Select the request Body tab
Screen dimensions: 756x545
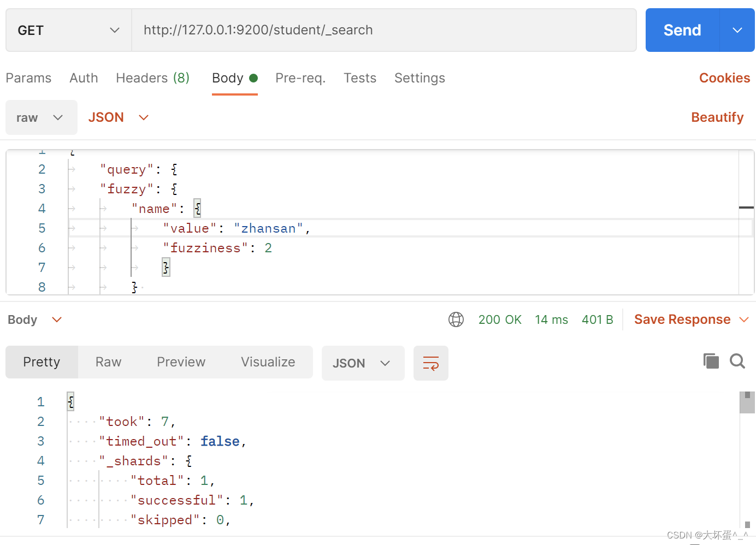pos(234,78)
